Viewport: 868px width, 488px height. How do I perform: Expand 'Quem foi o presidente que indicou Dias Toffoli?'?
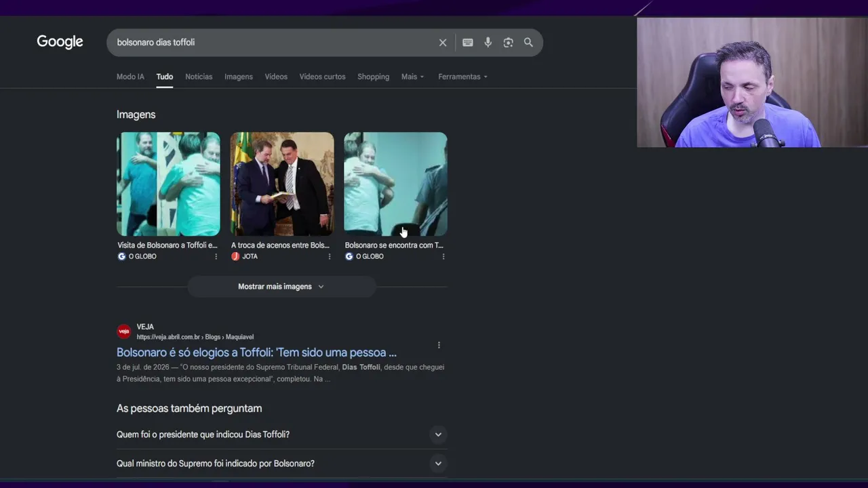click(282, 434)
